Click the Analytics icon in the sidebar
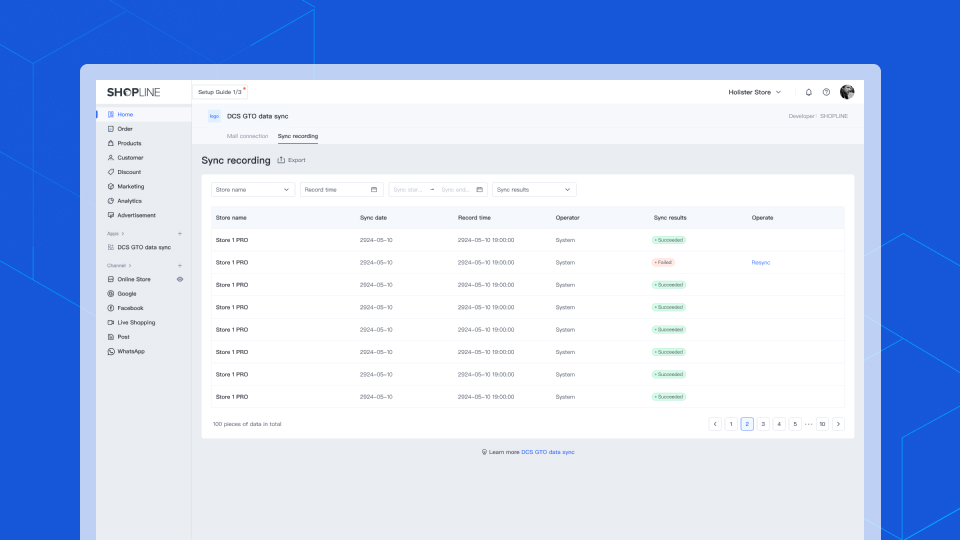The height and width of the screenshot is (540, 960). 110,201
